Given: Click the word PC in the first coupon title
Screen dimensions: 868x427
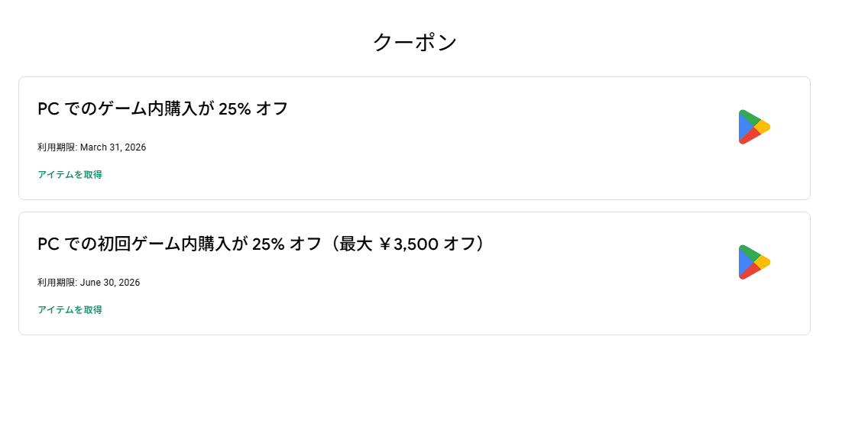Looking at the screenshot, I should (48, 108).
